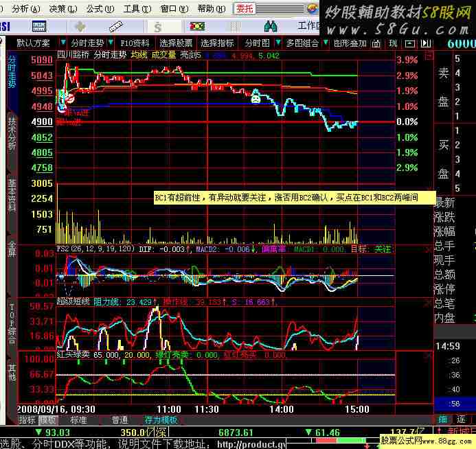Image resolution: width=476 pixels, height=449 pixels.
Task: Switch to 全屏 vertical side tab
Action: pyautogui.click(x=12, y=249)
